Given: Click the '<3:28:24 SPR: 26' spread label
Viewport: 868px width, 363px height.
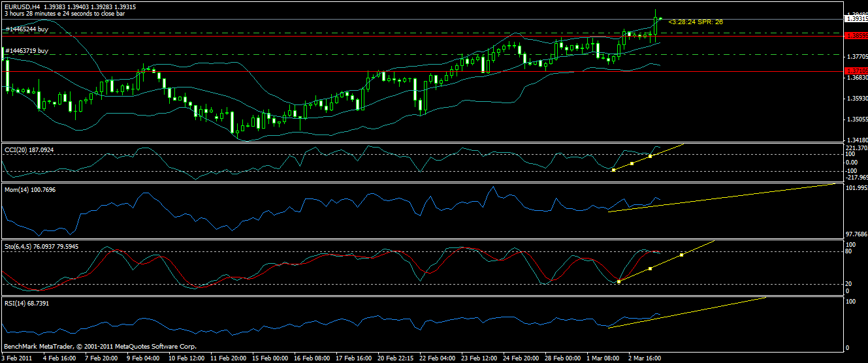Looking at the screenshot, I should pyautogui.click(x=696, y=22).
